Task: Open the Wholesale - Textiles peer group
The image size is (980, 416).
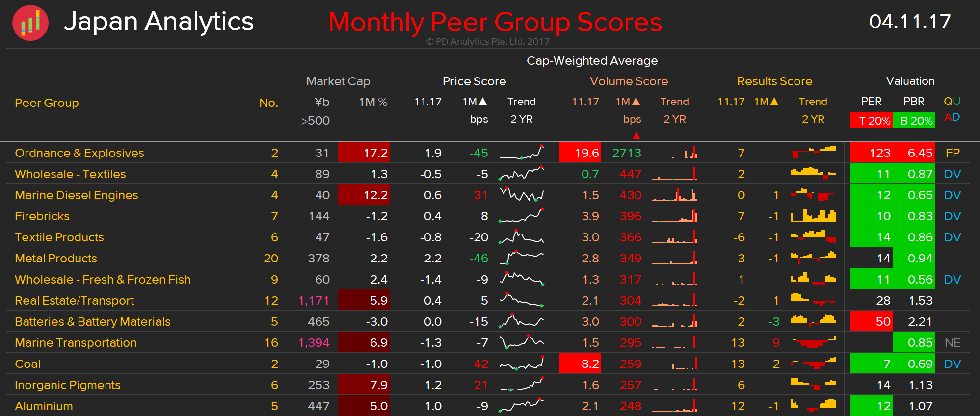Action: tap(70, 174)
